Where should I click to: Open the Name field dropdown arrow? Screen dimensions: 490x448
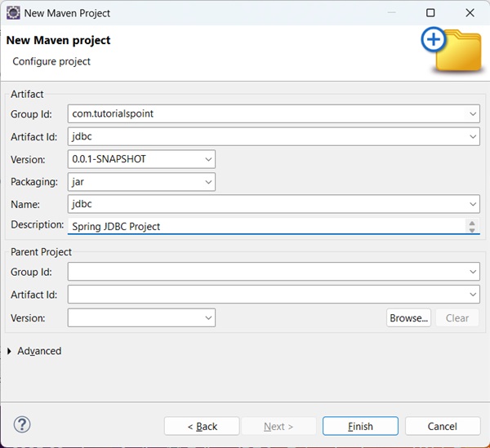pos(474,205)
